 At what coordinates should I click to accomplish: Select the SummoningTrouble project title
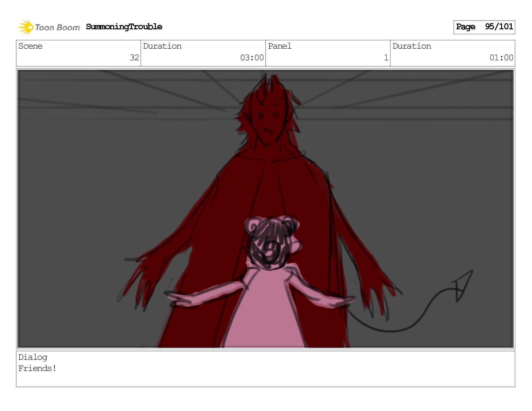(124, 27)
